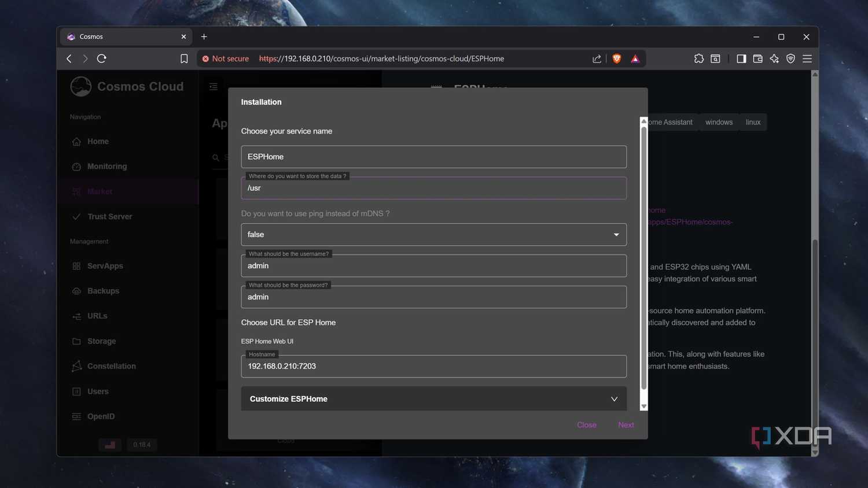Click the 0.18.4 version badge
Image resolution: width=868 pixels, height=488 pixels.
click(142, 445)
